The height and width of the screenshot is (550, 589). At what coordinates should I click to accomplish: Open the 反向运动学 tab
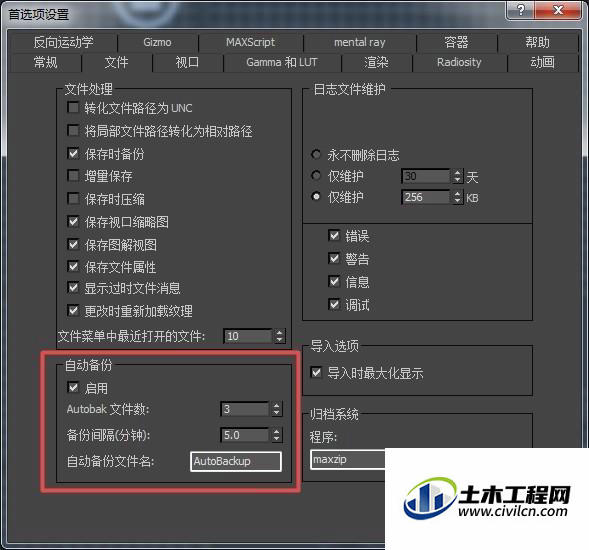pos(63,42)
